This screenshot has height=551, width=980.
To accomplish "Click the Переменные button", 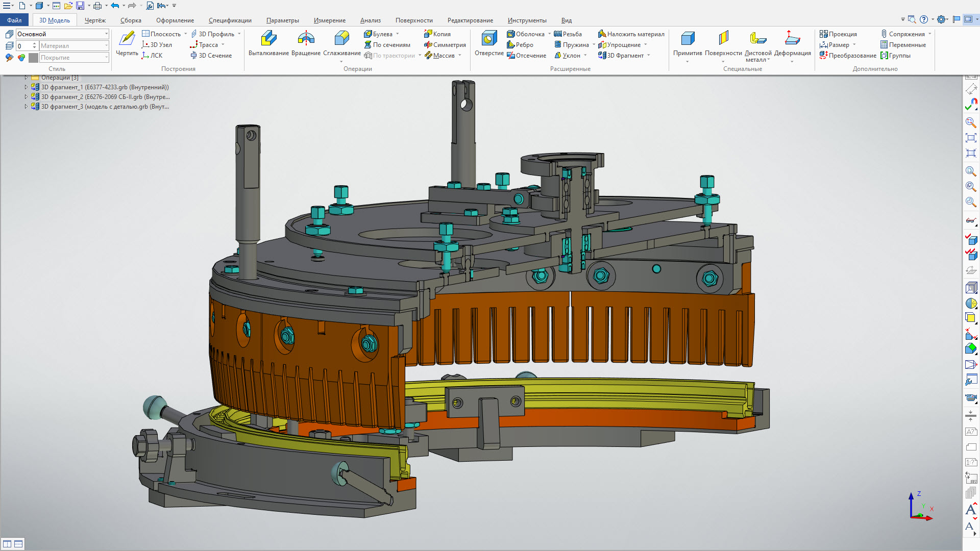I will click(x=902, y=45).
